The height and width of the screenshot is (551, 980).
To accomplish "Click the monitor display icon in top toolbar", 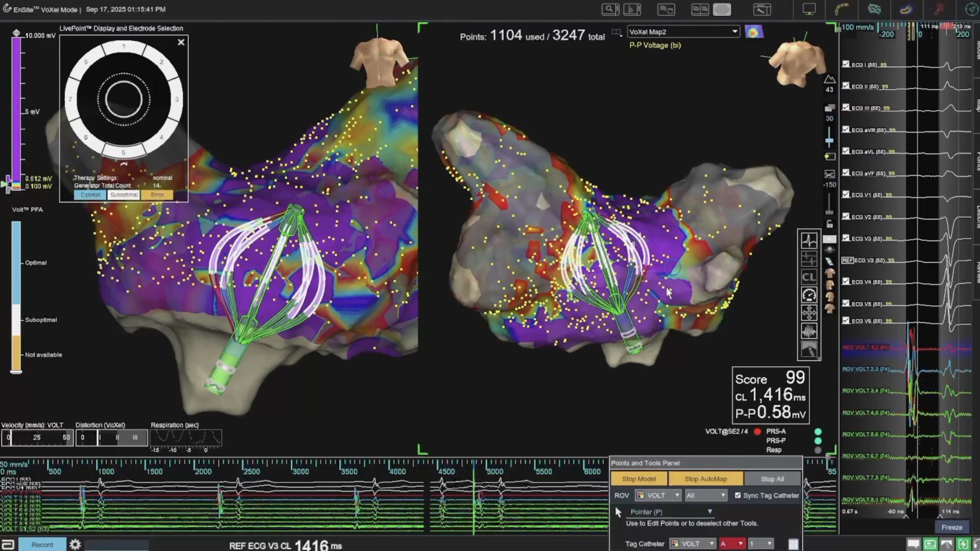I will 809,9.
